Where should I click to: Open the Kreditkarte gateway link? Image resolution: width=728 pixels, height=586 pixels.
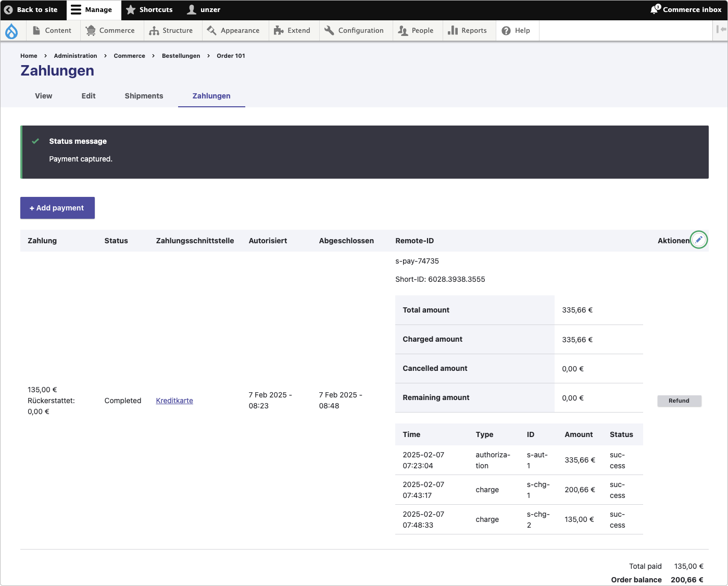click(x=174, y=401)
